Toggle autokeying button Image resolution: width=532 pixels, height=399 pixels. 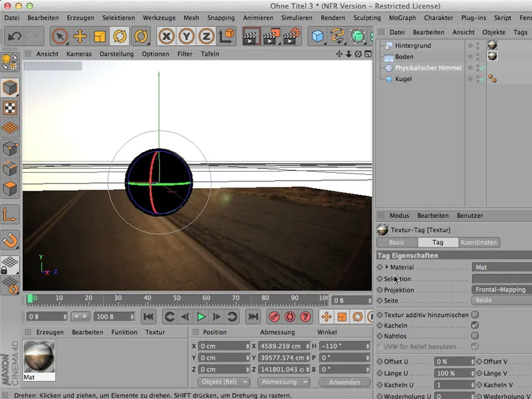coord(290,317)
